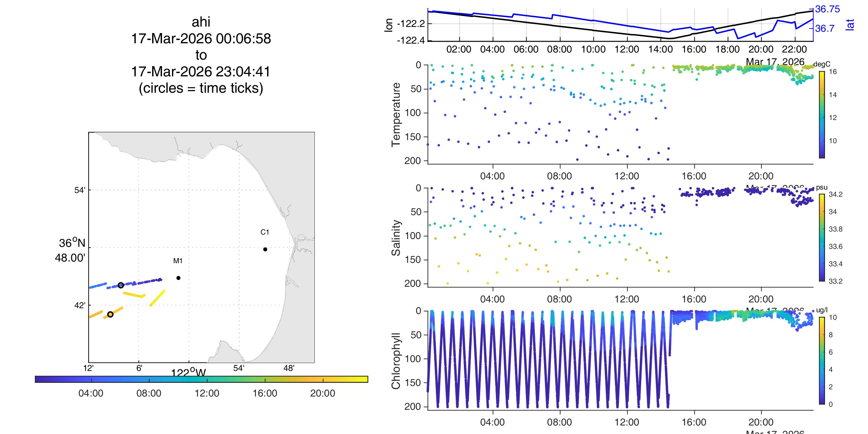The image size is (868, 434).
Task: Click the blue lat axis label
Action: [850, 25]
